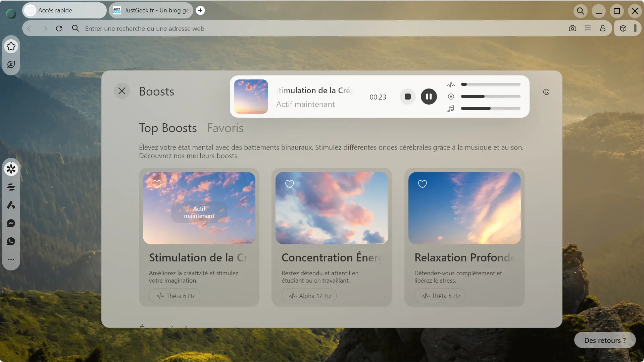
Task: Open the Easy Setup pentagon icon in sidebar
Action: (x=11, y=46)
